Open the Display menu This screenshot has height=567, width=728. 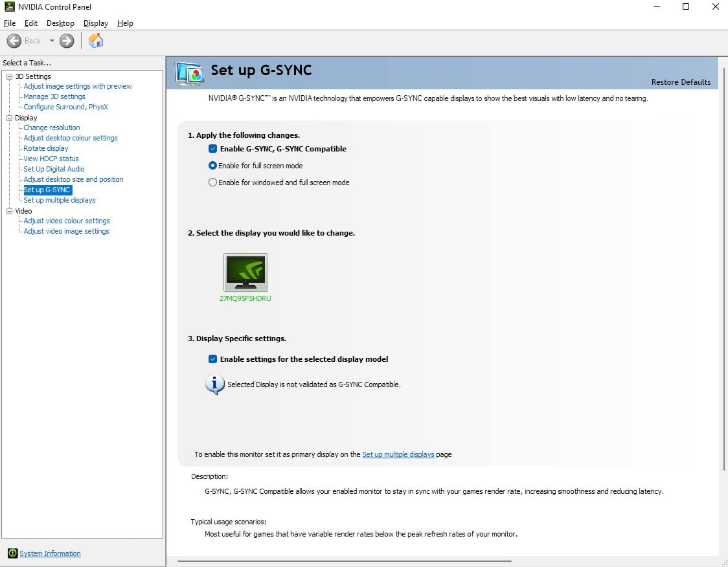pyautogui.click(x=96, y=23)
